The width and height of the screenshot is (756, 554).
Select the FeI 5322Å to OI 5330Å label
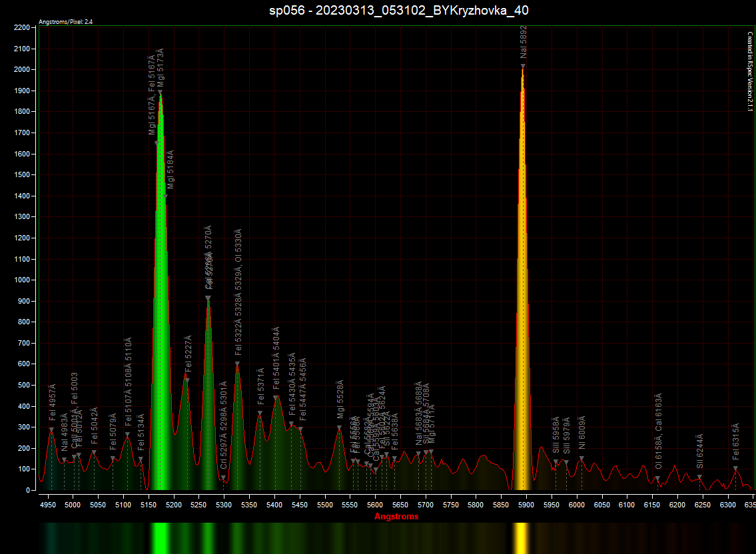[238, 293]
